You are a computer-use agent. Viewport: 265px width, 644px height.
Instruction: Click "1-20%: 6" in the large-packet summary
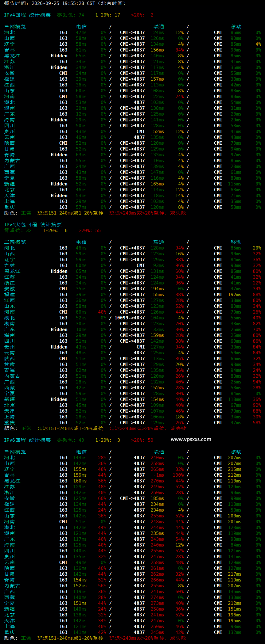point(55,231)
